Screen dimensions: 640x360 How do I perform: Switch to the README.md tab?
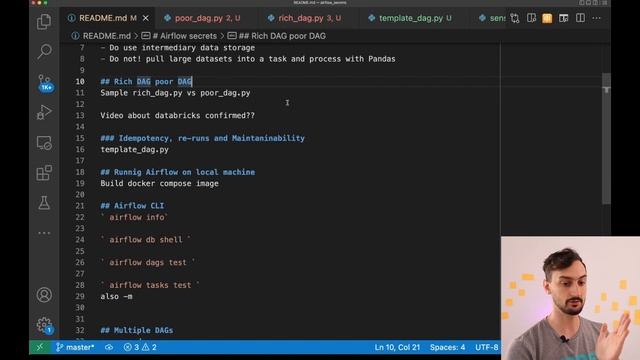[103, 18]
